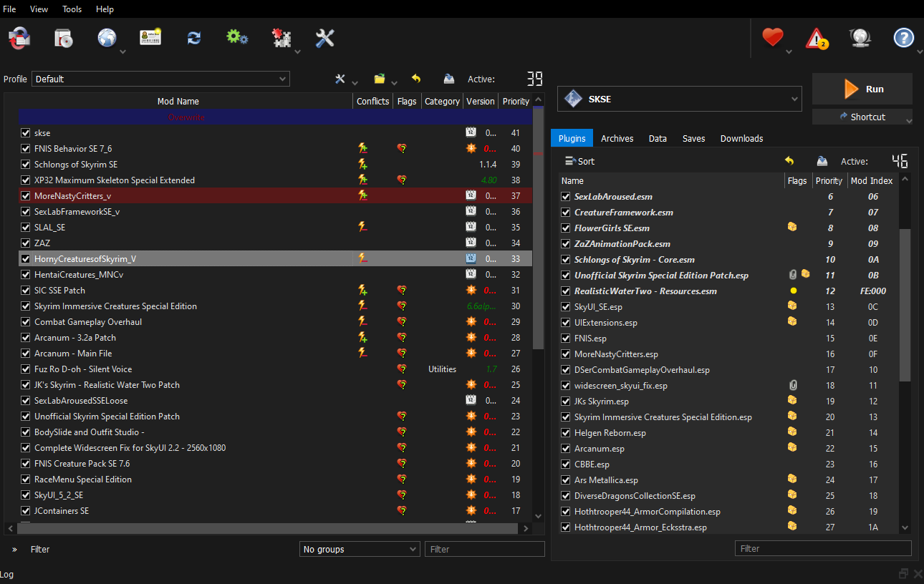Disable Combat Gameplay Overhaul mod
Image resolution: width=924 pixels, height=584 pixels.
tap(26, 321)
